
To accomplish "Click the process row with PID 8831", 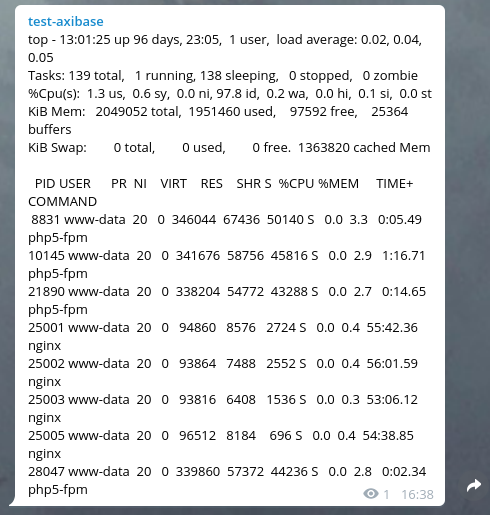I will 225,228.
